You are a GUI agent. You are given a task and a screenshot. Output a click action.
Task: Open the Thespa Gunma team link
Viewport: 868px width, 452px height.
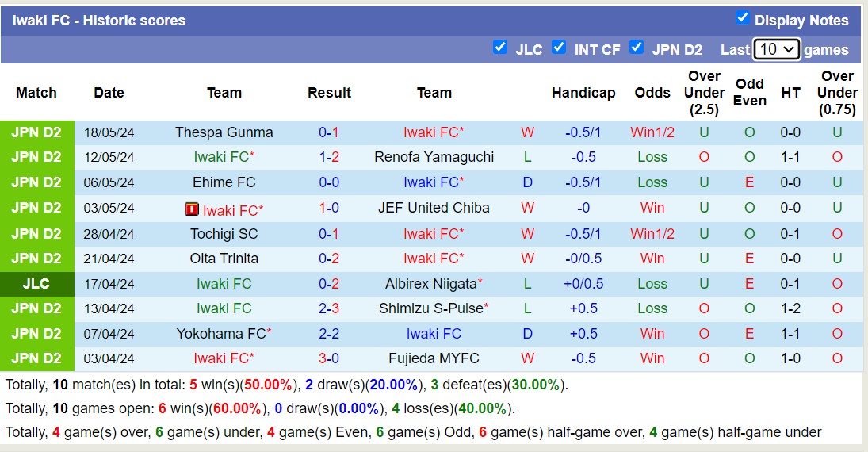pos(224,132)
